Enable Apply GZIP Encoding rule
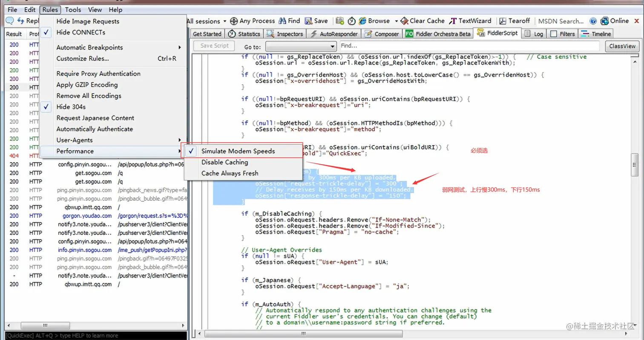Screen dimensions: 644x340 click(x=114, y=85)
